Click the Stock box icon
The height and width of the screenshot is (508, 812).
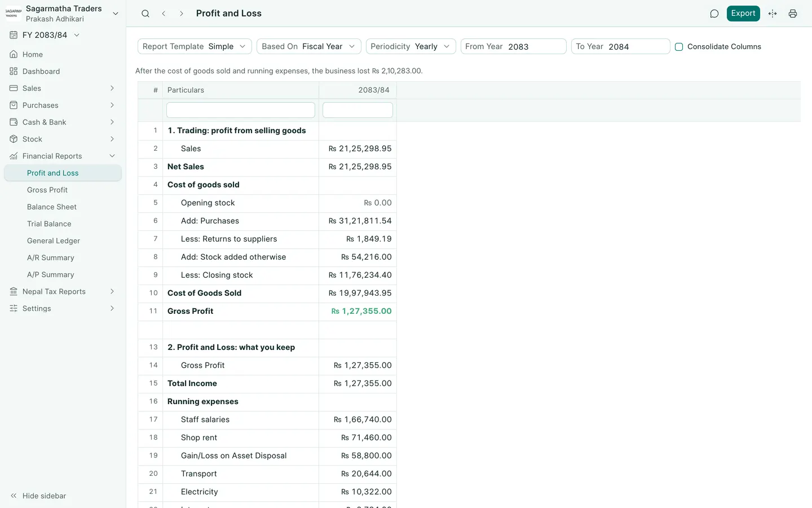coord(14,139)
